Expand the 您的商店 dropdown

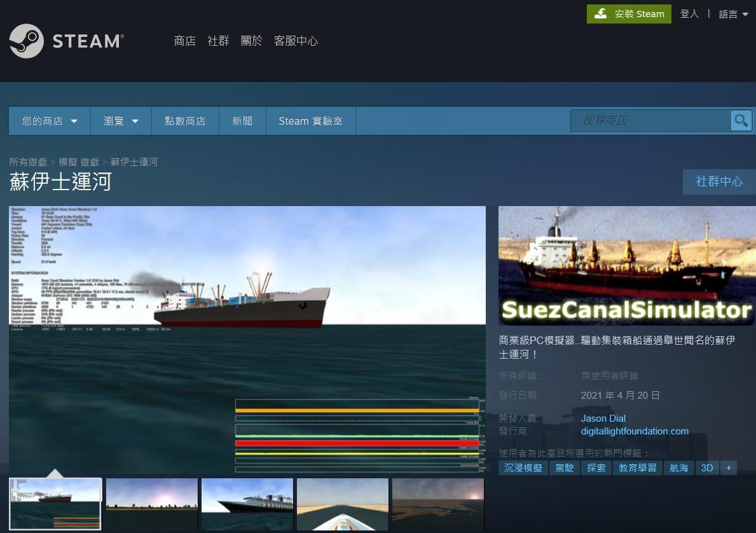[50, 121]
